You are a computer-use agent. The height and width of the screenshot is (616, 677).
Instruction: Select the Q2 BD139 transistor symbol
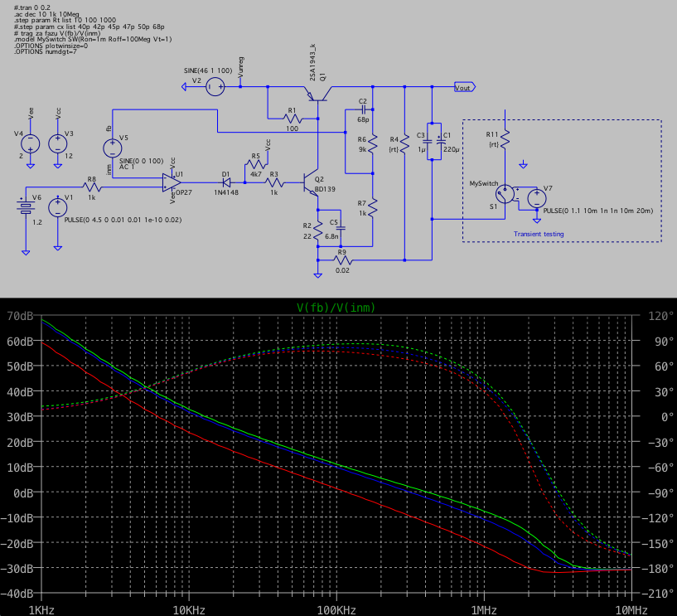311,182
